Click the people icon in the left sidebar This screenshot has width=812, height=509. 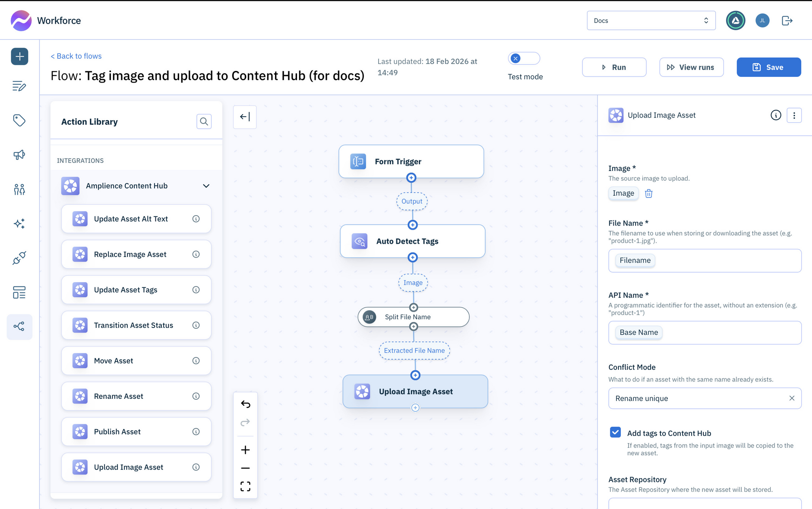19,189
